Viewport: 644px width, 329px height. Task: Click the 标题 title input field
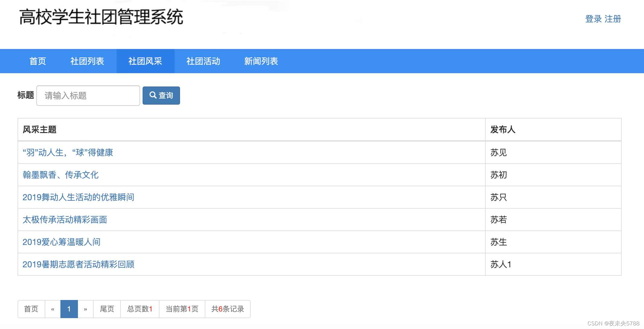88,96
